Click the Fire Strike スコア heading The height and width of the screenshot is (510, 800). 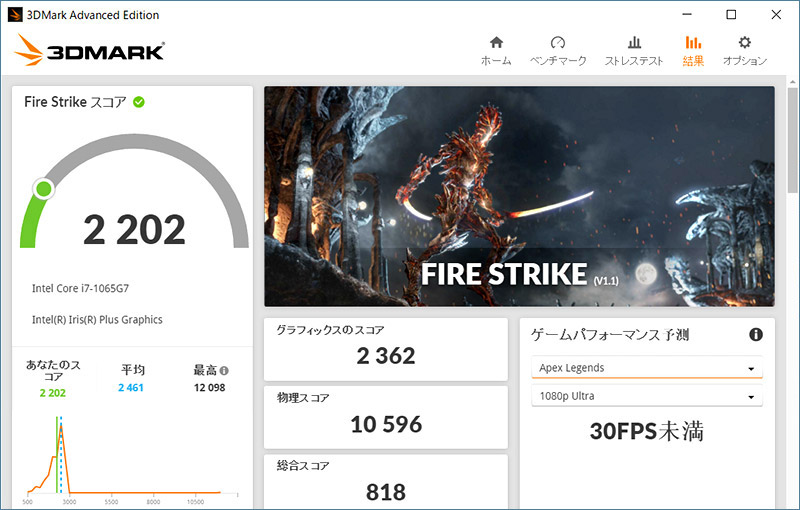click(x=75, y=102)
